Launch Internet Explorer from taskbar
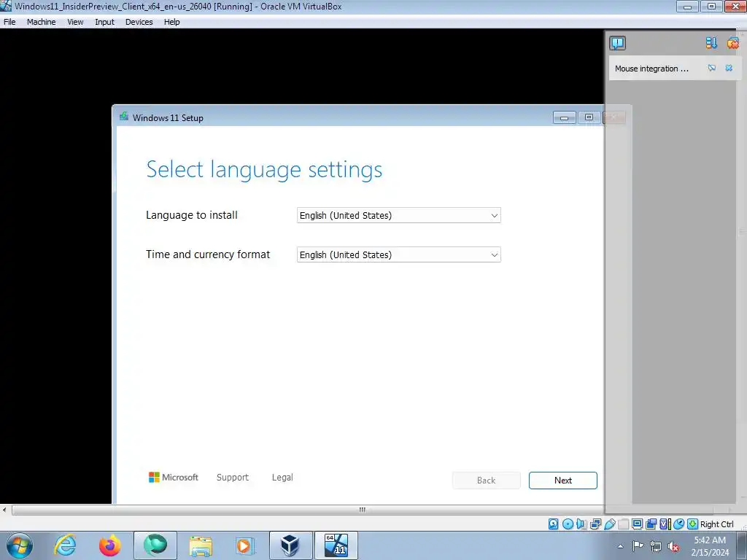747x560 pixels. (65, 545)
